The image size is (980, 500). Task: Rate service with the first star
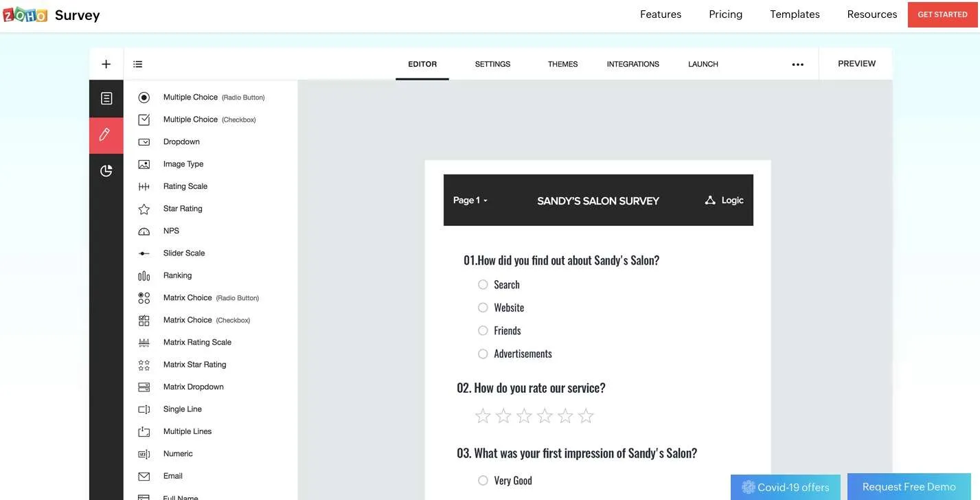tap(483, 416)
